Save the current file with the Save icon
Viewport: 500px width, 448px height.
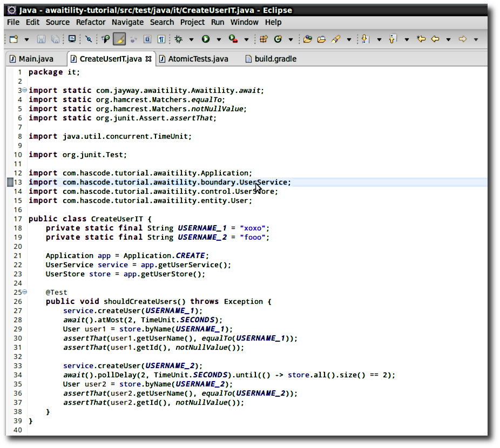click(x=42, y=39)
